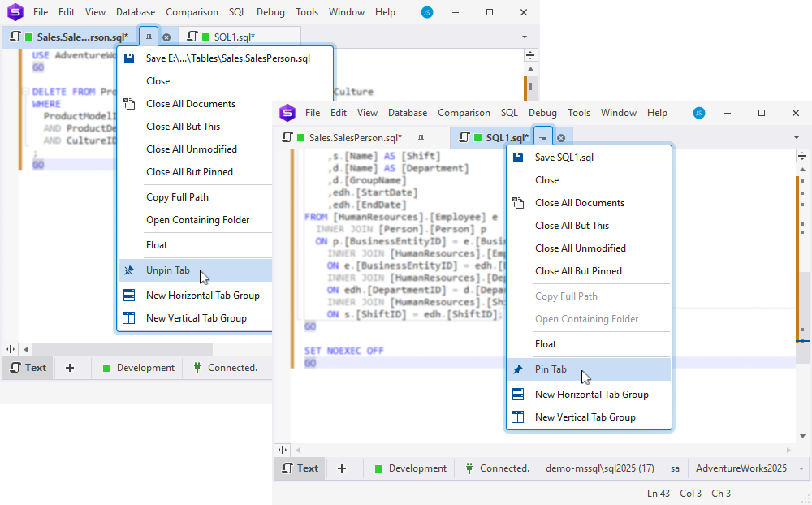Open the AdventureWorks2025 database dropdown arrow

tap(801, 468)
